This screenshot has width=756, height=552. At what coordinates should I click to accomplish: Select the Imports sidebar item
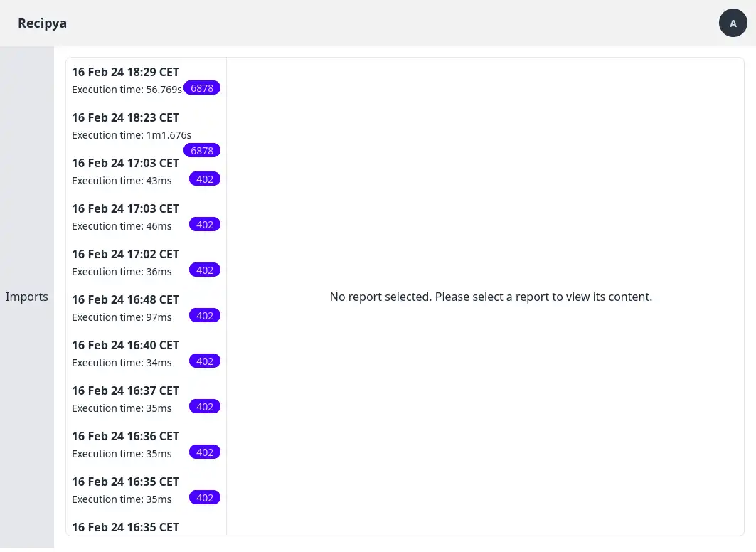(27, 297)
